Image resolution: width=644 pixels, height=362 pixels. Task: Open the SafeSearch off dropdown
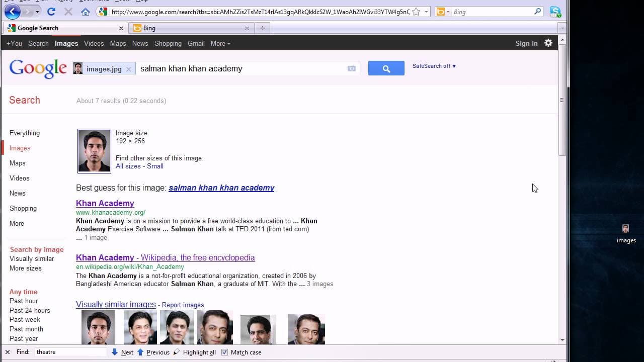point(434,66)
